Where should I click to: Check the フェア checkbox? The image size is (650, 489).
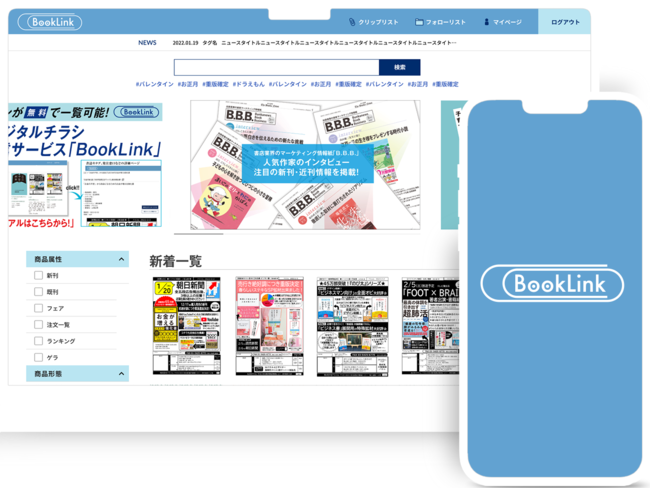pos(39,308)
